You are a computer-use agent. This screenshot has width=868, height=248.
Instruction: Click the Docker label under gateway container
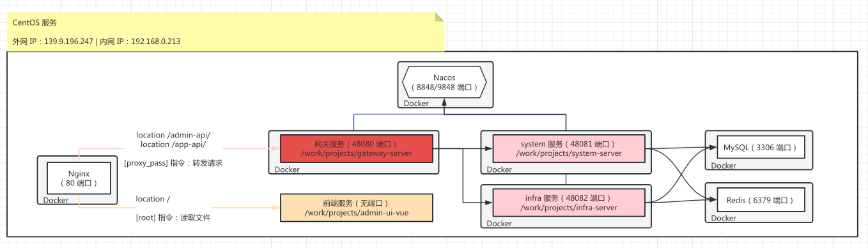(287, 170)
